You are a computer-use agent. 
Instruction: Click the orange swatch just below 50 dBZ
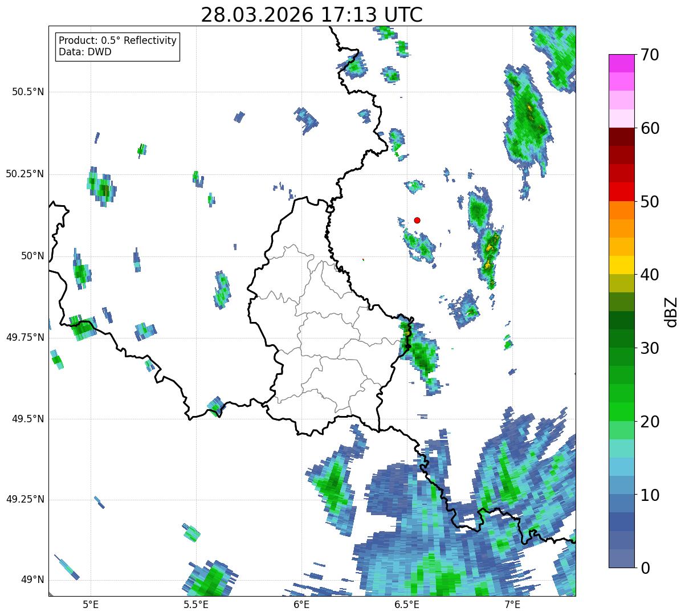pos(621,210)
